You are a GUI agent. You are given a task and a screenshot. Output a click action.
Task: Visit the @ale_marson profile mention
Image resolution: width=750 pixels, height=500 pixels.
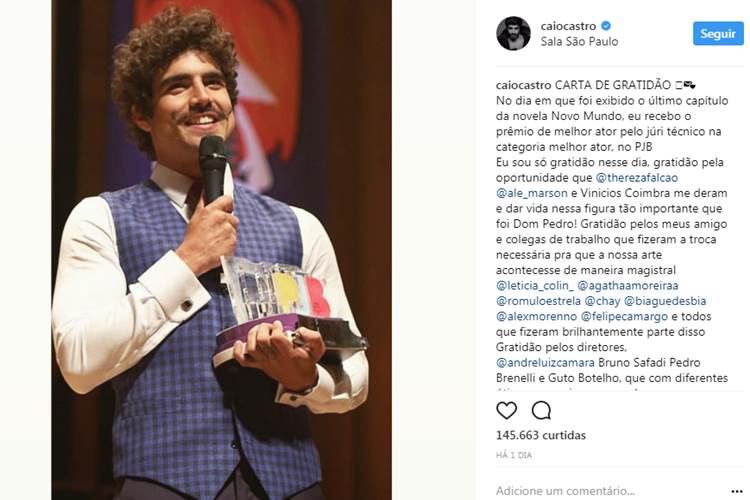click(x=532, y=193)
